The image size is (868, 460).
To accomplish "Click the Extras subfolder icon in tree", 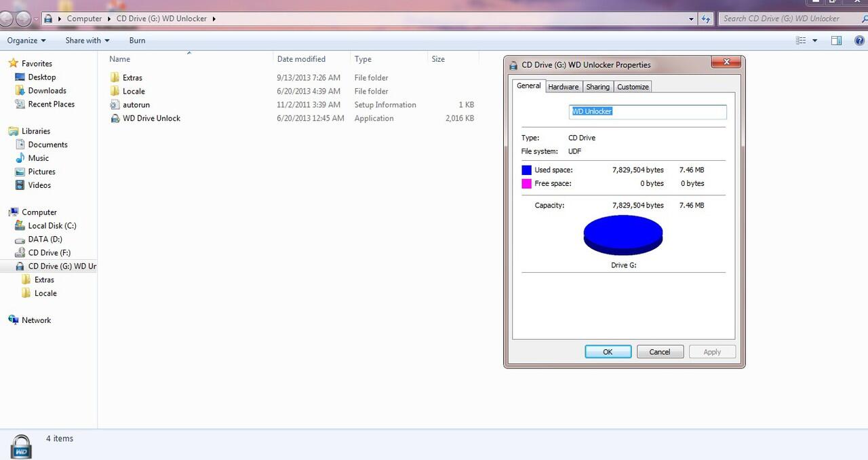I will pos(26,280).
